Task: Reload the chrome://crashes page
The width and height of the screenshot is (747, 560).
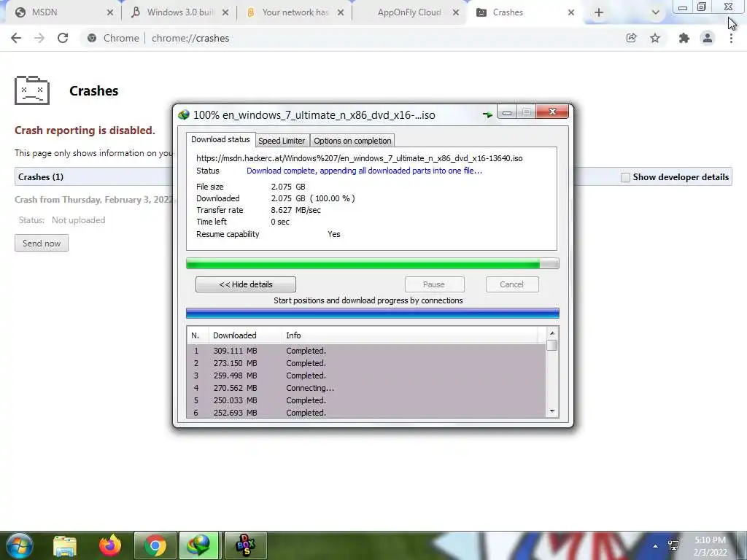Action: point(63,38)
